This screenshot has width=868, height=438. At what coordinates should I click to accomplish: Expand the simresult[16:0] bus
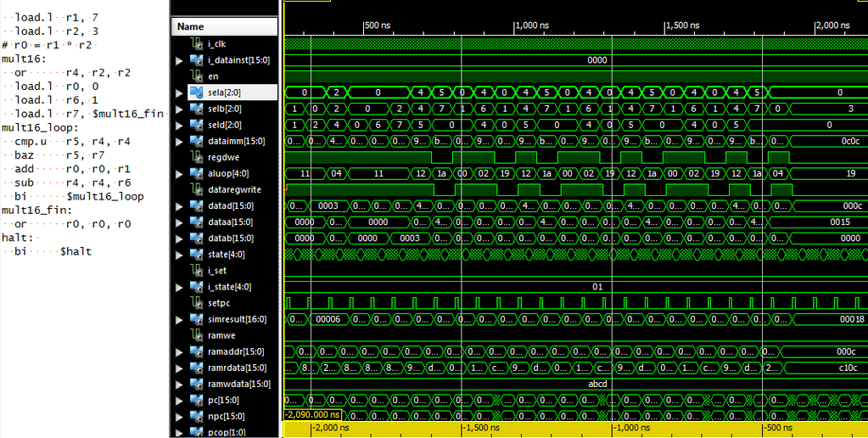179,320
